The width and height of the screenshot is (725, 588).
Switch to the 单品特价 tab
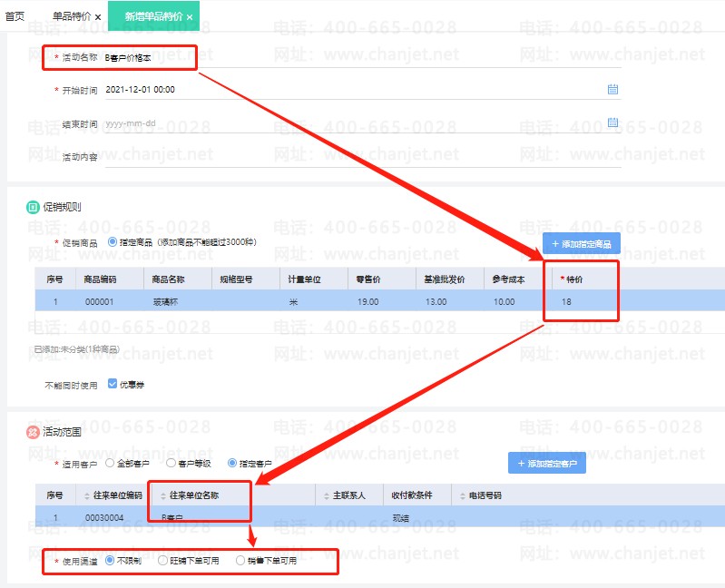72,16
